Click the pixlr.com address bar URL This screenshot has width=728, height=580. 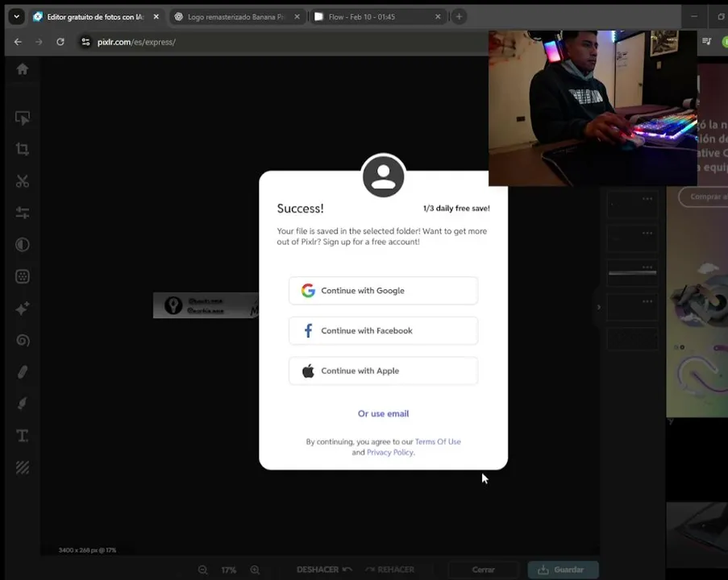tap(136, 42)
